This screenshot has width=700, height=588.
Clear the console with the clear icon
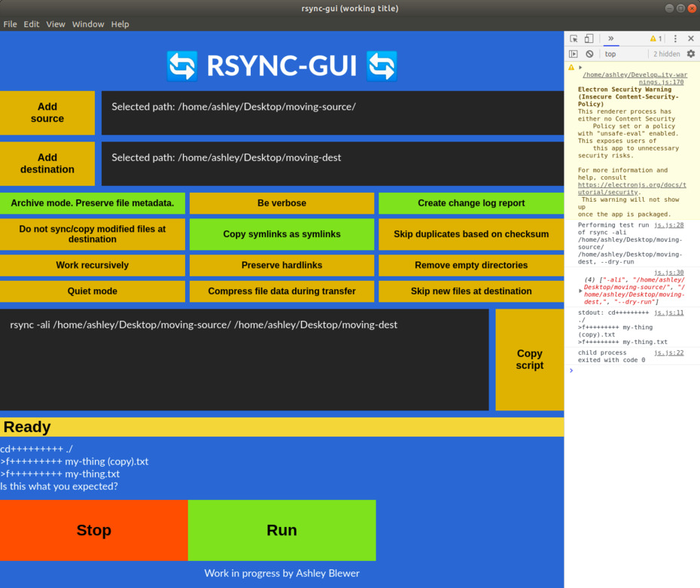point(589,54)
